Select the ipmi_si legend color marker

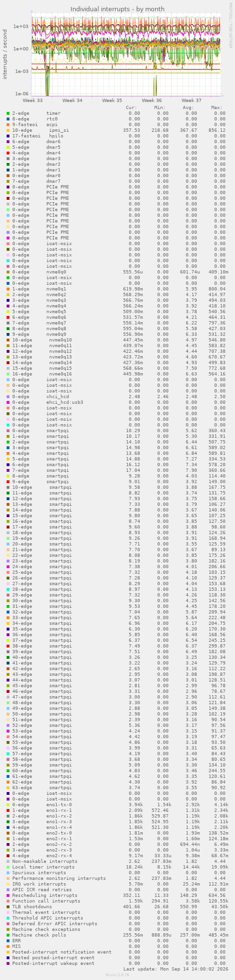pyautogui.click(x=8, y=130)
